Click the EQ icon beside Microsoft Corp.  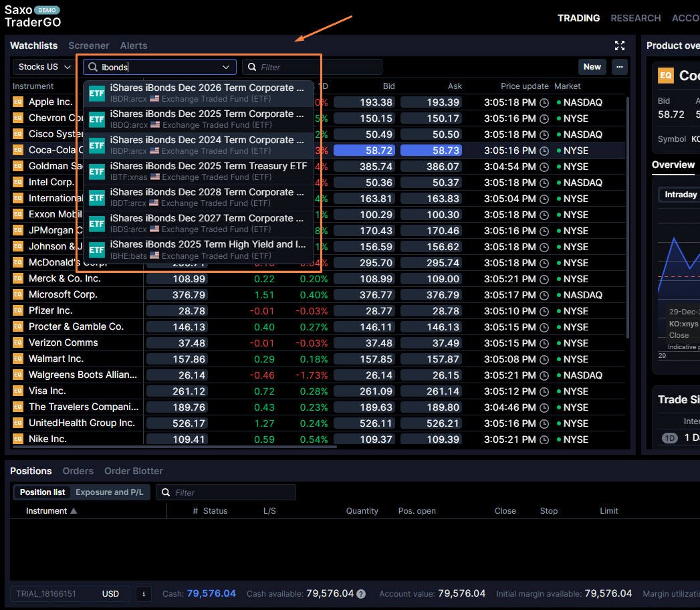tap(18, 295)
